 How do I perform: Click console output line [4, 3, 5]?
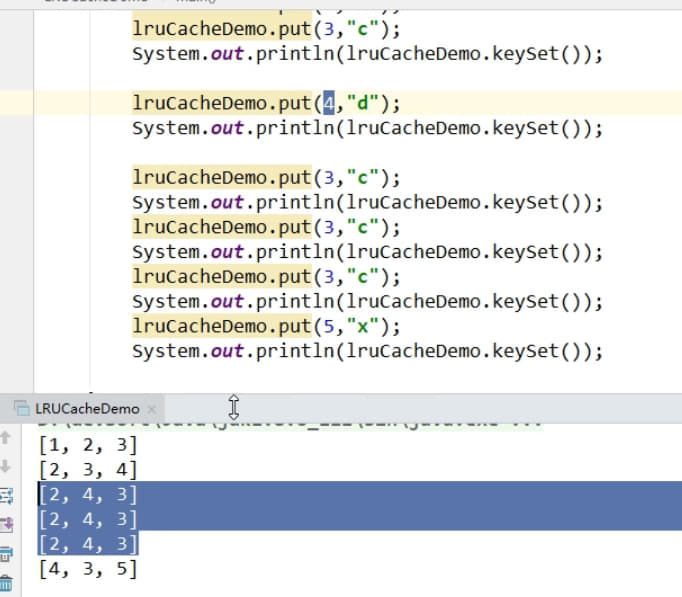click(x=88, y=569)
